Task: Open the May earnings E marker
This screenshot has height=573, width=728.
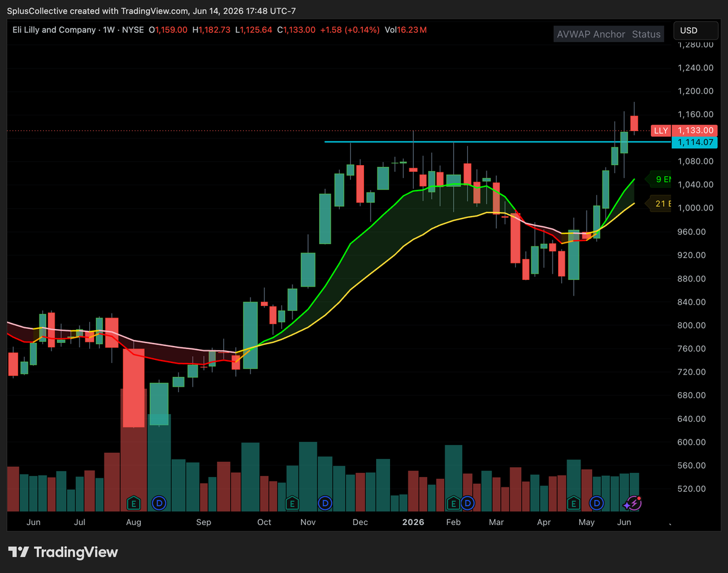Action: pos(573,503)
